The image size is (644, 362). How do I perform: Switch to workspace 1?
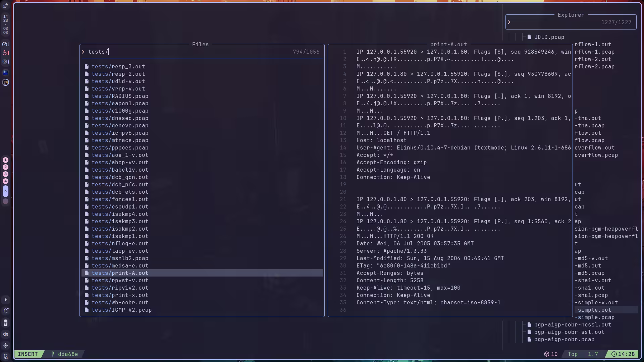pyautogui.click(x=5, y=160)
